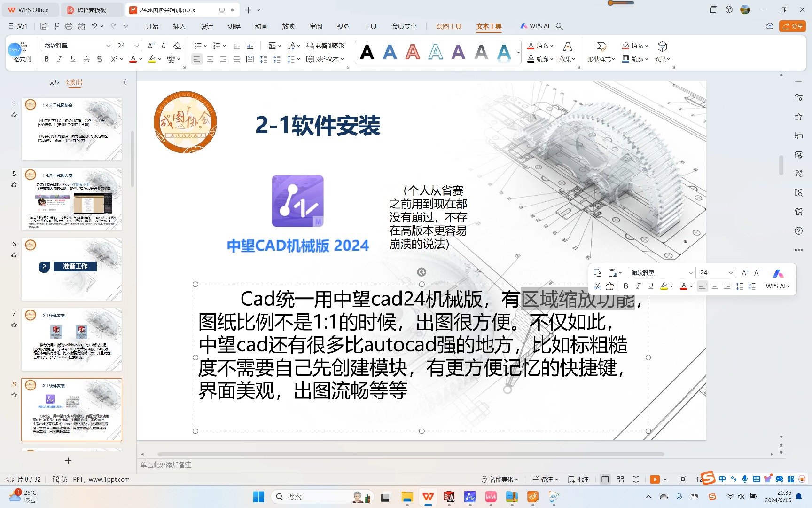Open the WPS AI button in the ribbon
This screenshot has height=508, width=812.
535,26
